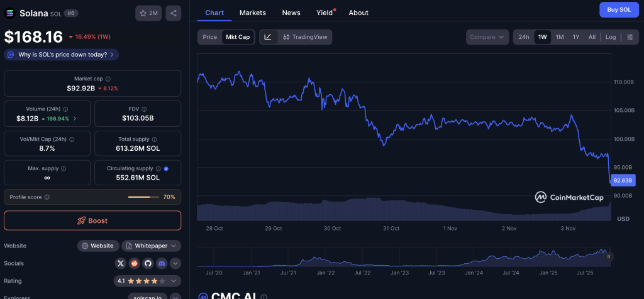Screen dimensions: 644x299
Task: Click the 552.61M SOL circulating supply value
Action: (x=138, y=178)
